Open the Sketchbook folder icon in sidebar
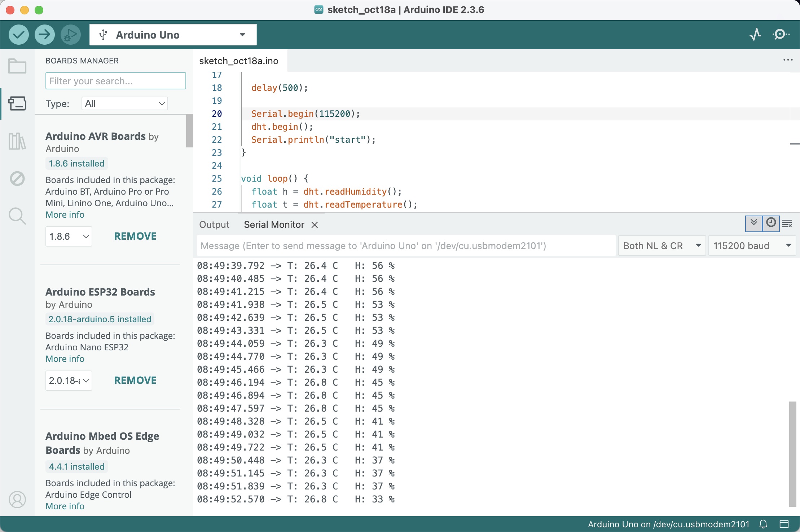Viewport: 800px width, 532px height. [17, 66]
